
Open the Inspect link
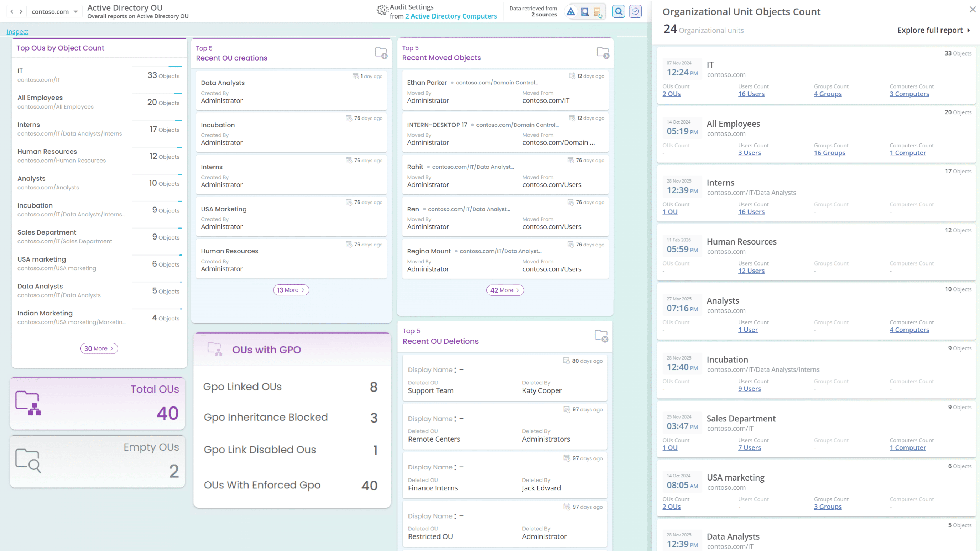tap(17, 32)
